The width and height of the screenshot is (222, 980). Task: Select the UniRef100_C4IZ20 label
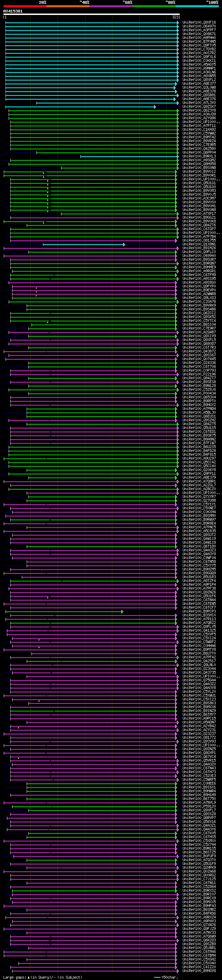tap(199, 967)
